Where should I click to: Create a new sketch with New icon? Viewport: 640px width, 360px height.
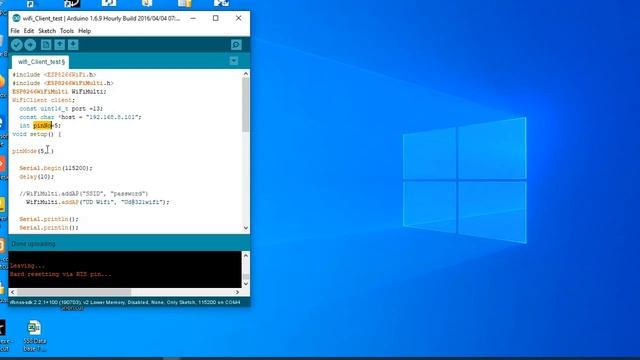point(46,45)
